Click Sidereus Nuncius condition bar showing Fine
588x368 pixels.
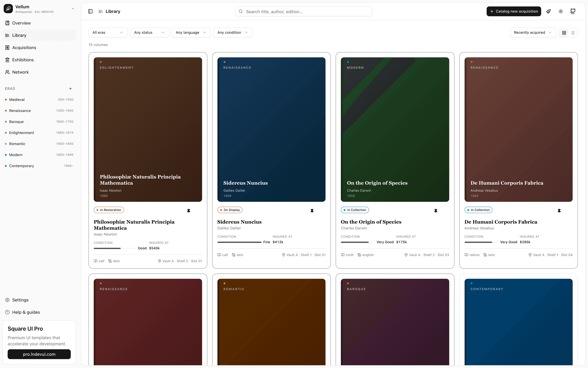239,242
